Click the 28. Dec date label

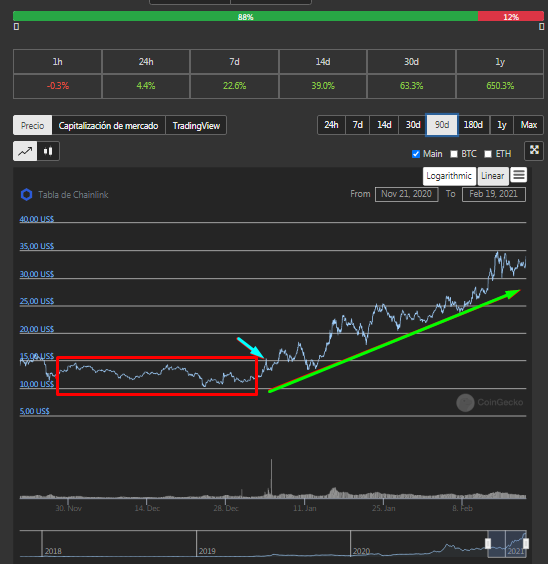coord(226,508)
